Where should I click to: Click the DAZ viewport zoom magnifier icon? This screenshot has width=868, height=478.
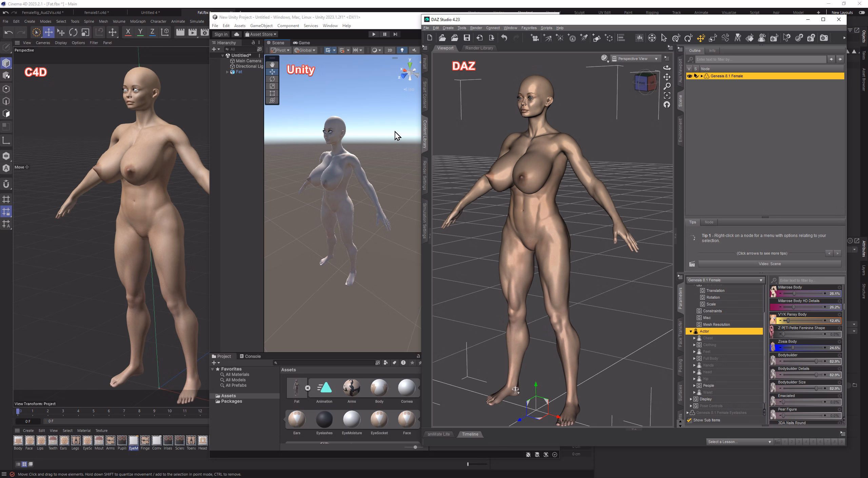point(667,86)
